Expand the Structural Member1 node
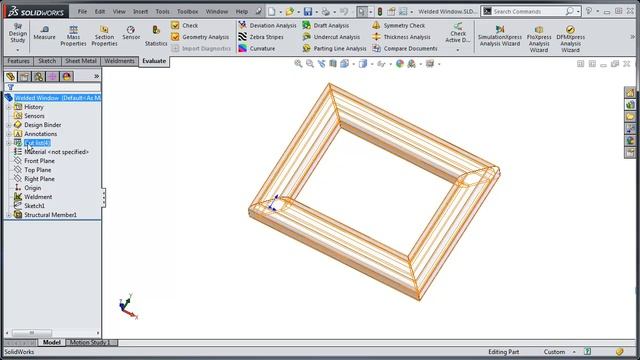The width and height of the screenshot is (640, 360). click(x=9, y=215)
